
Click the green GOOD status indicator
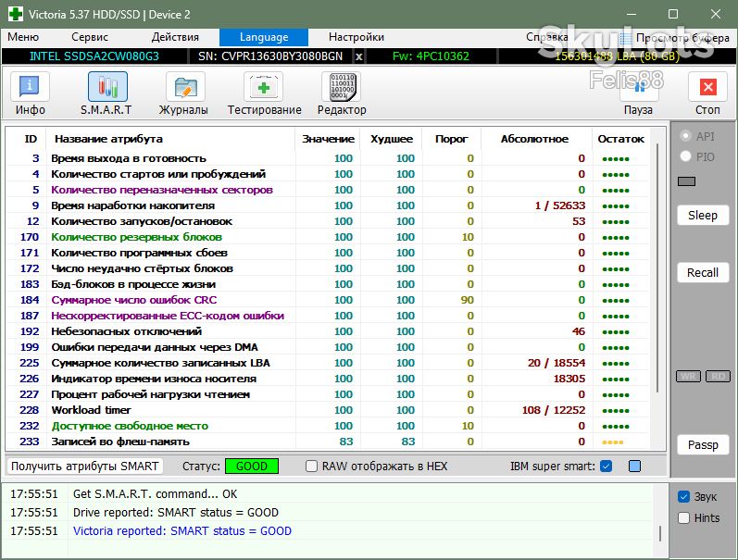252,466
